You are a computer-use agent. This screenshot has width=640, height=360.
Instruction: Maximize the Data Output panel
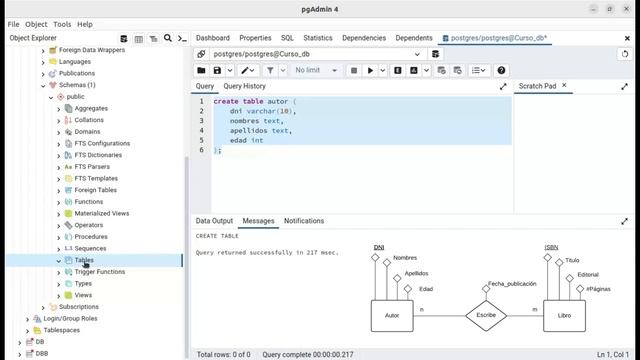[624, 221]
